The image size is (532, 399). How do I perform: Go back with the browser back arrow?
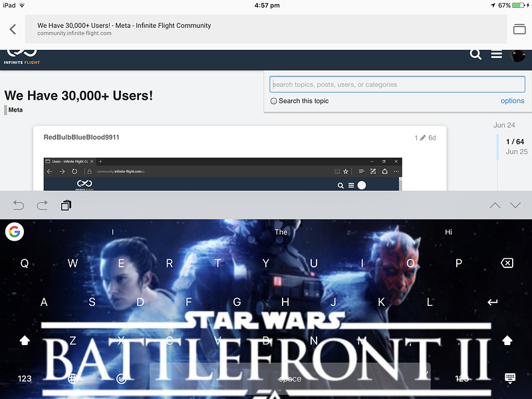pyautogui.click(x=13, y=29)
